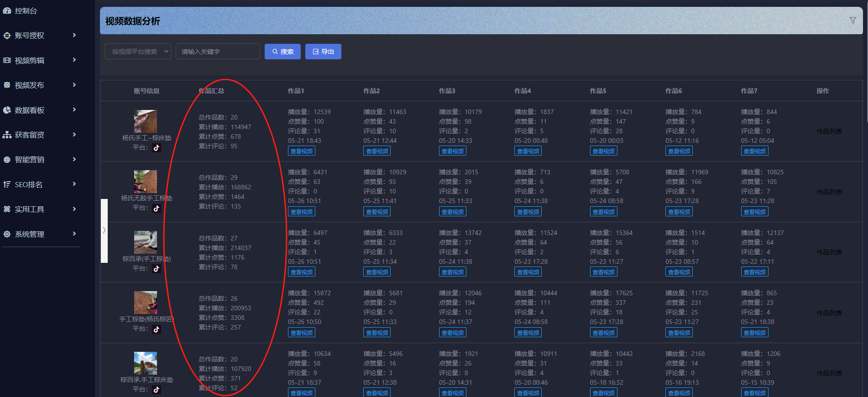
Task: Select 视频发布 in the sidebar menu
Action: click(30, 85)
